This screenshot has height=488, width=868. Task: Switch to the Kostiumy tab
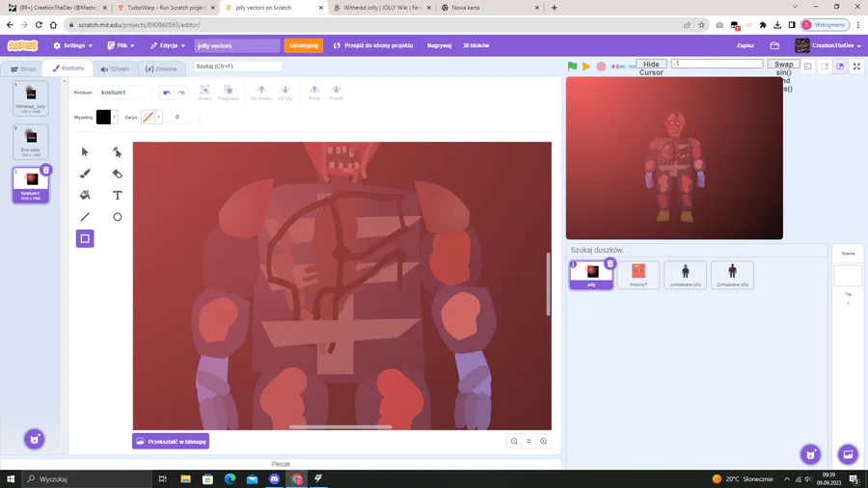[68, 68]
